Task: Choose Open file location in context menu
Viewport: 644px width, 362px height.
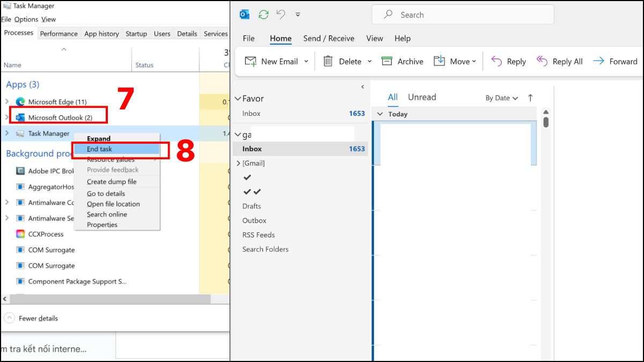Action: (x=113, y=204)
